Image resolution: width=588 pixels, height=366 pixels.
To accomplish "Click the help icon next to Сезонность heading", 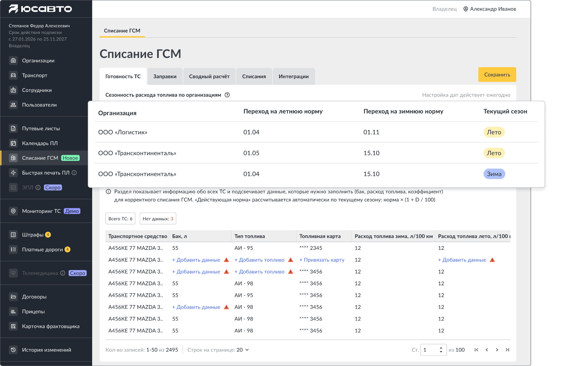I will coord(227,95).
